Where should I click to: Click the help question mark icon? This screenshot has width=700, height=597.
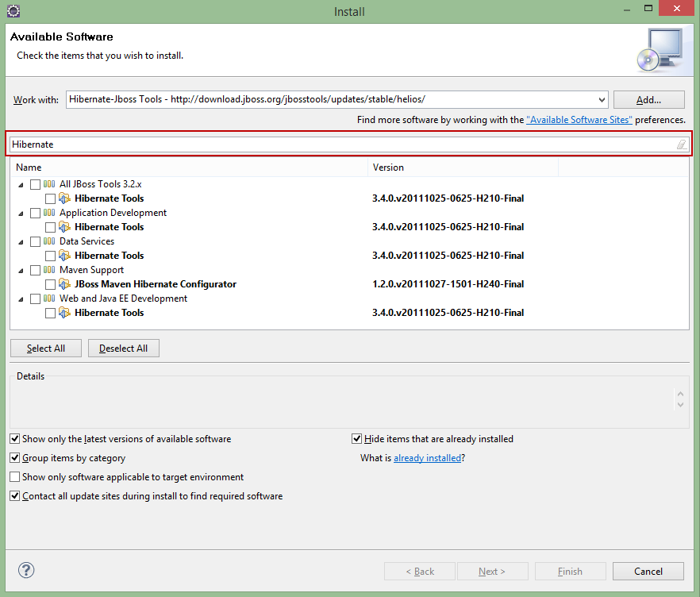pyautogui.click(x=26, y=570)
